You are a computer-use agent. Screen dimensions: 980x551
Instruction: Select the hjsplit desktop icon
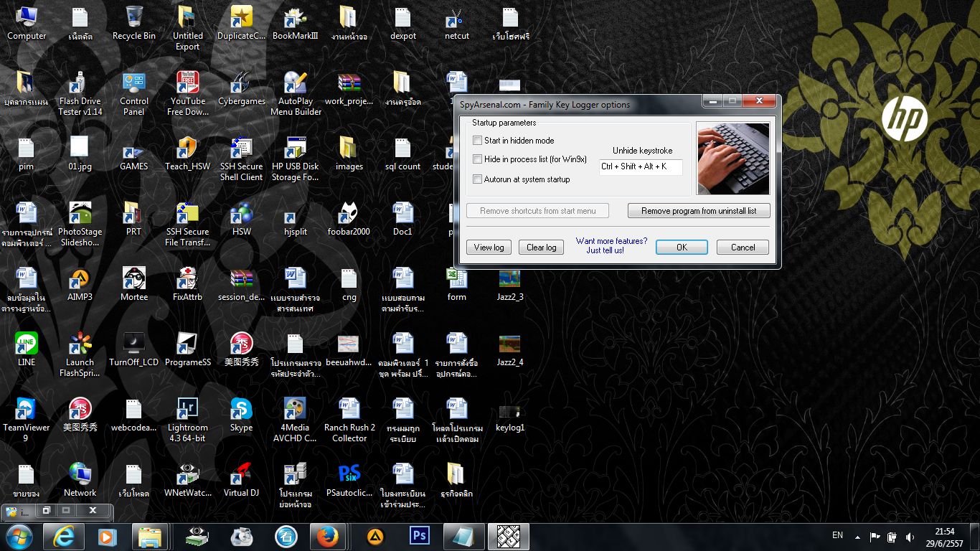coord(295,220)
